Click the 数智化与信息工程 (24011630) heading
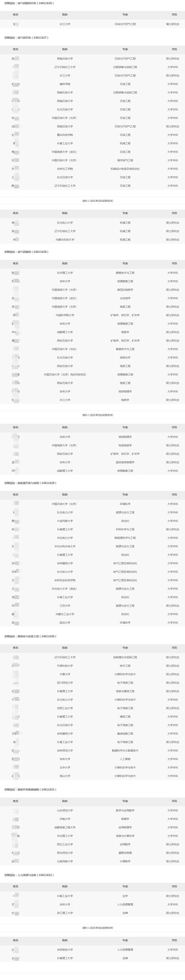This screenshot has height=980, width=185. 30,636
